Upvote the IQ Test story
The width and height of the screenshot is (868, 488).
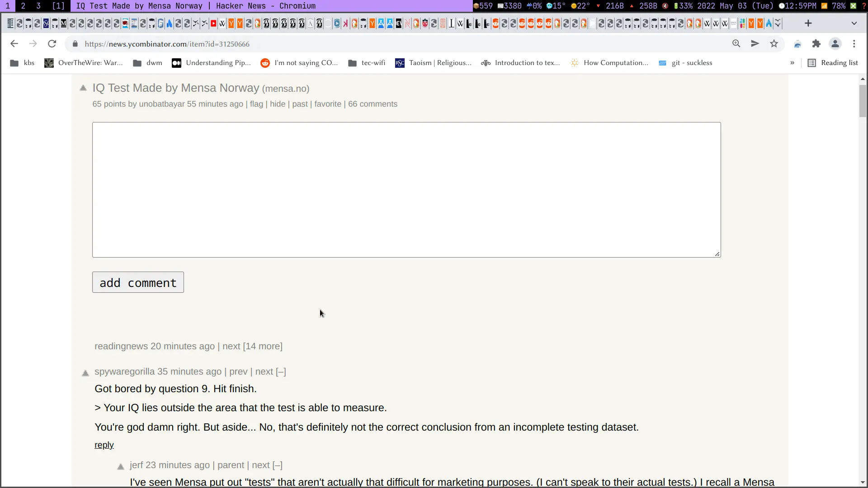[83, 88]
